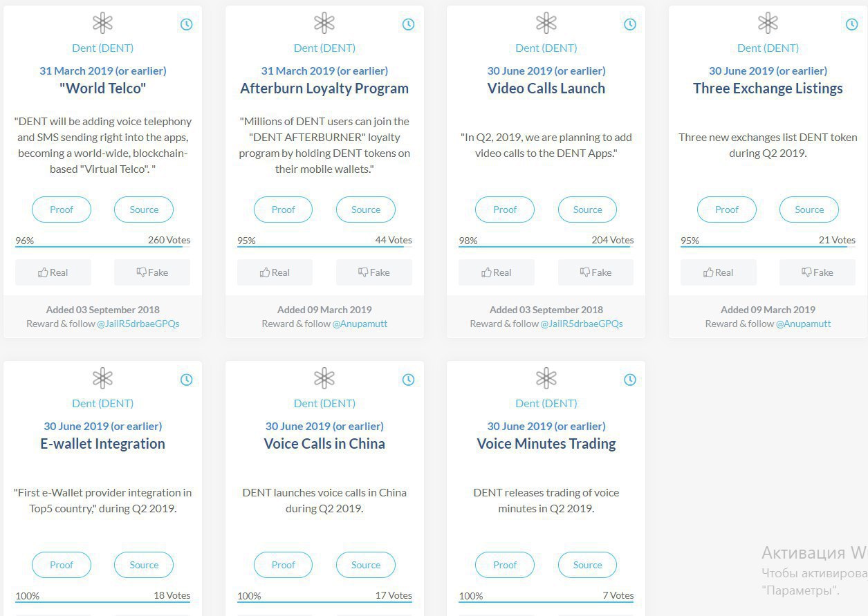The height and width of the screenshot is (616, 868).
Task: Vote Real on Video Calls Launch
Action: pyautogui.click(x=497, y=272)
